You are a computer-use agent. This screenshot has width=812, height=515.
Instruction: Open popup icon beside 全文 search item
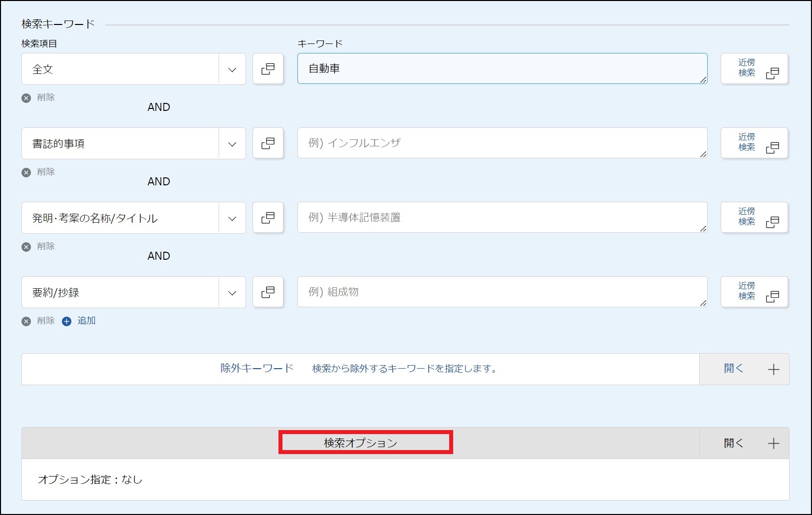(268, 69)
